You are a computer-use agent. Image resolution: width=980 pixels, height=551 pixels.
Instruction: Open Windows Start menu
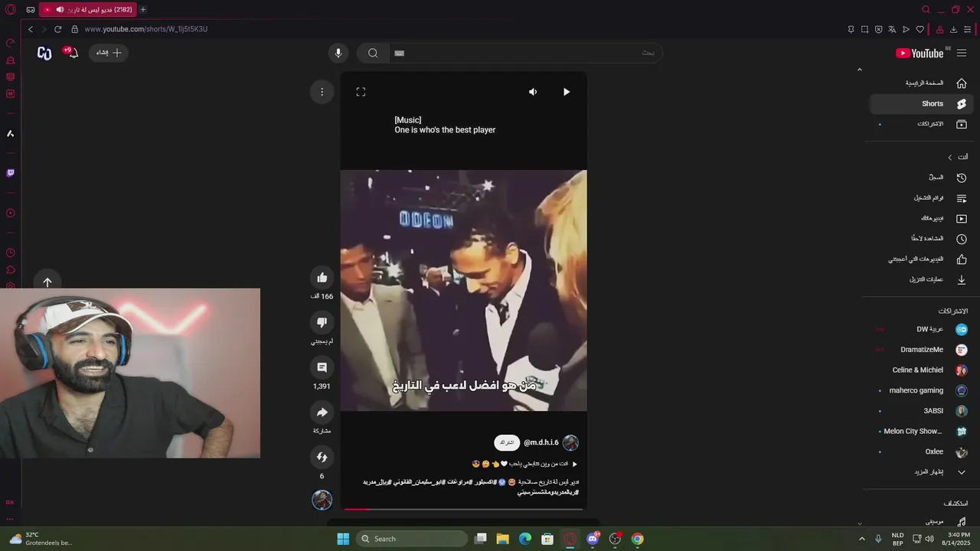coord(343,539)
